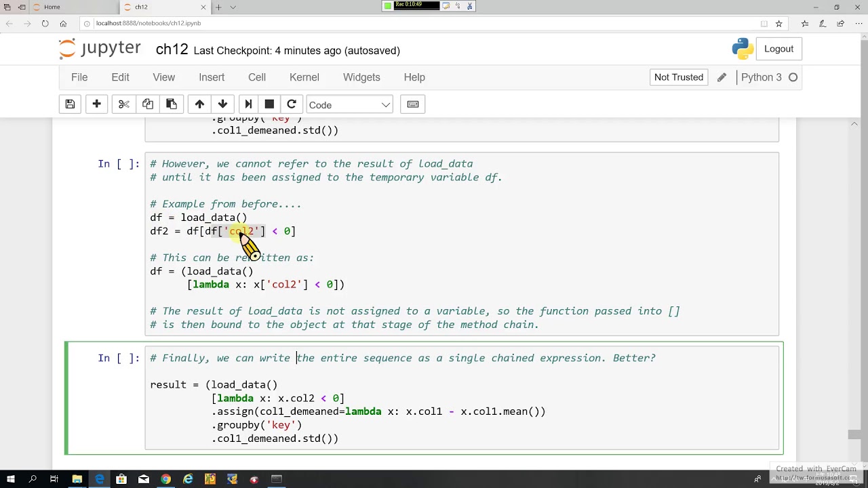The image size is (868, 488).
Task: Paste cells below icon
Action: point(171,104)
